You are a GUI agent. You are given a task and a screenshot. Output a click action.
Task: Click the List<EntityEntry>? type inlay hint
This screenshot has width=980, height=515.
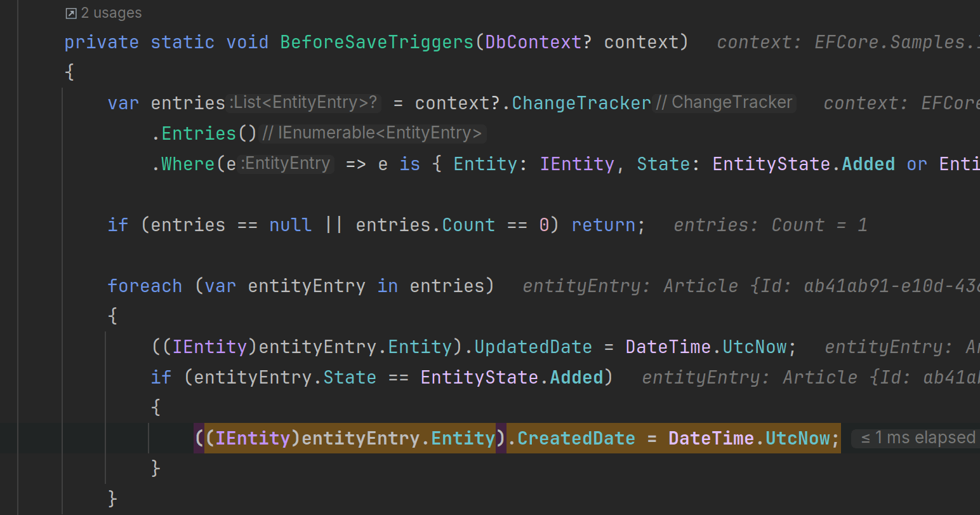(305, 103)
